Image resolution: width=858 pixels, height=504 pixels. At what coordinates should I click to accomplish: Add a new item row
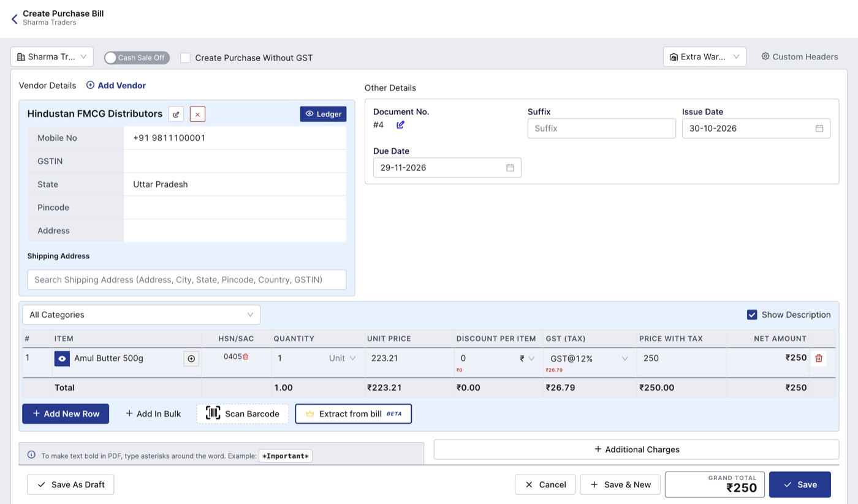pyautogui.click(x=66, y=414)
